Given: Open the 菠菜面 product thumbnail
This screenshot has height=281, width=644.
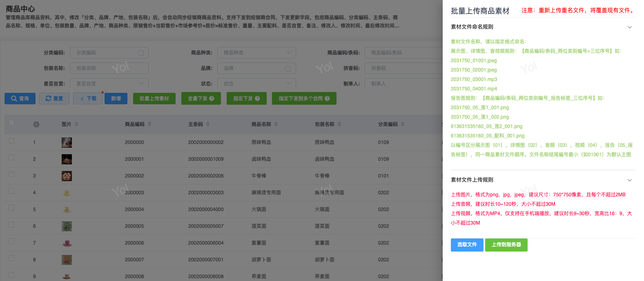Looking at the screenshot, I should pyautogui.click(x=67, y=226).
